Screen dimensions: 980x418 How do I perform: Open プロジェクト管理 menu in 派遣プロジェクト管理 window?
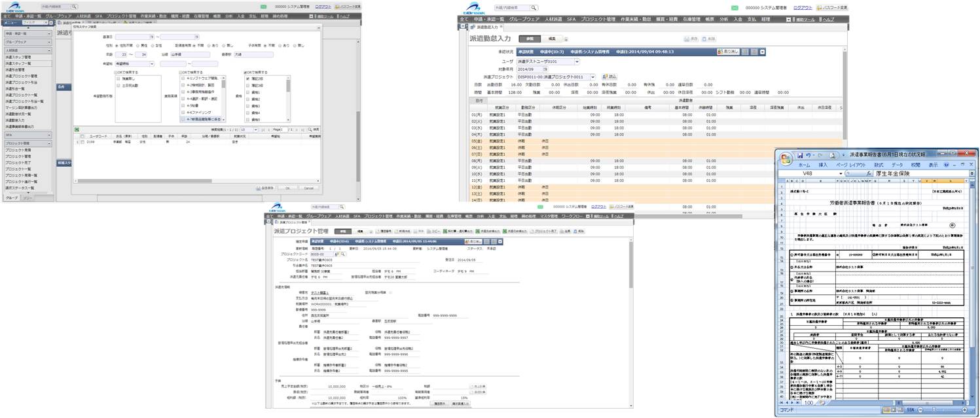pos(378,216)
